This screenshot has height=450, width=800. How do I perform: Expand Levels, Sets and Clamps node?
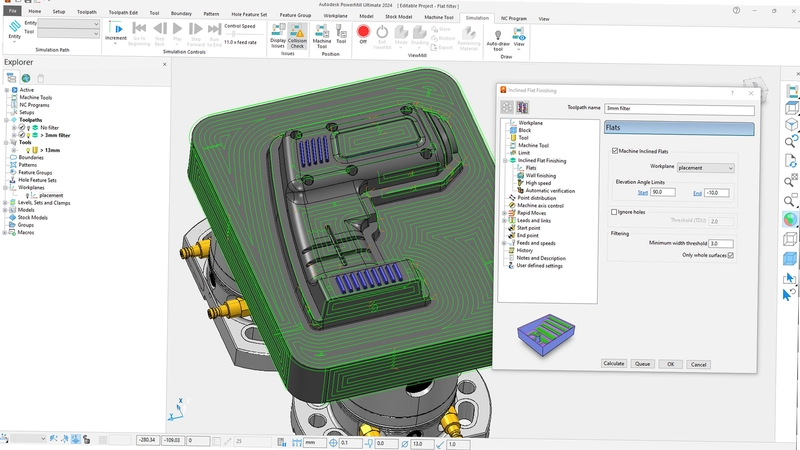point(6,203)
